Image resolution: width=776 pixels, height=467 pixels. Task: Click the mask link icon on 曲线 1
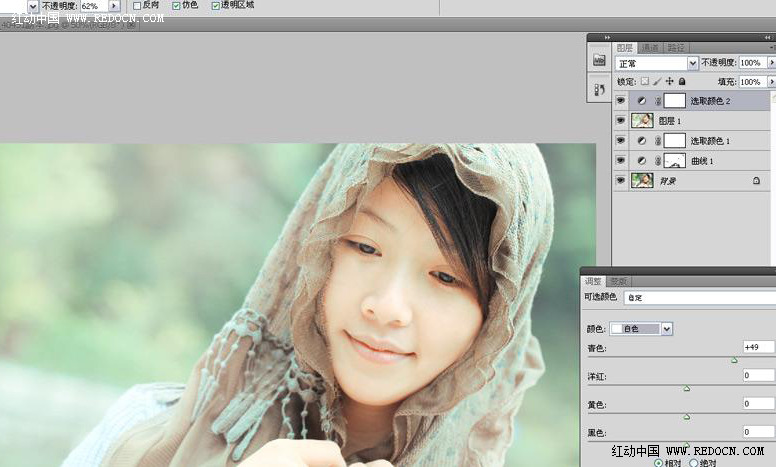658,161
